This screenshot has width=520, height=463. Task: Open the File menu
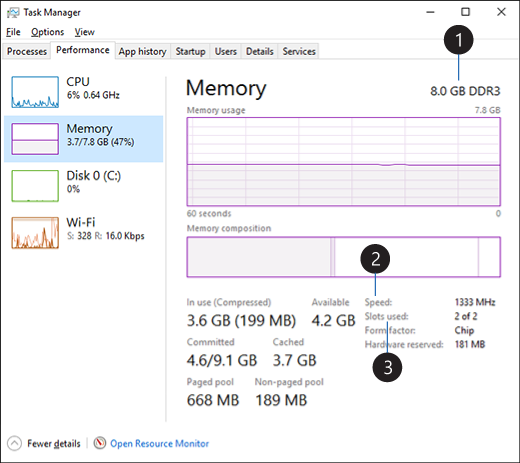13,32
